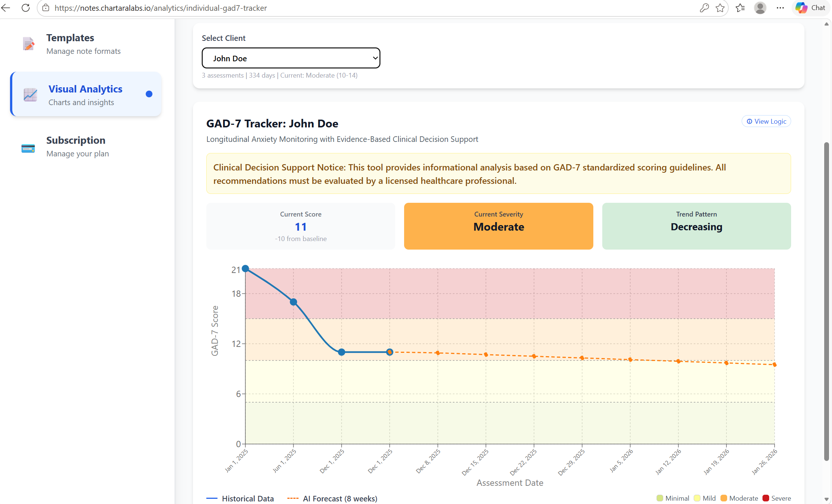Click the AI Forecast (8 weeks) legend entry

click(x=332, y=498)
